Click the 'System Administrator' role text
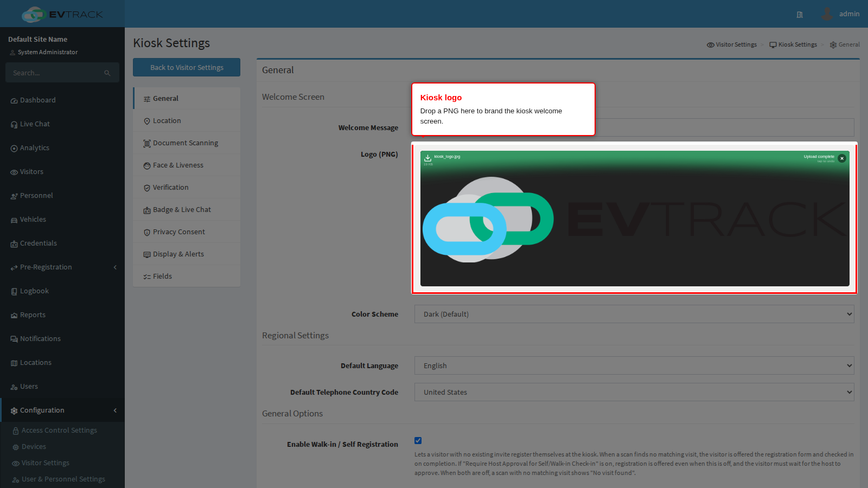 (48, 53)
